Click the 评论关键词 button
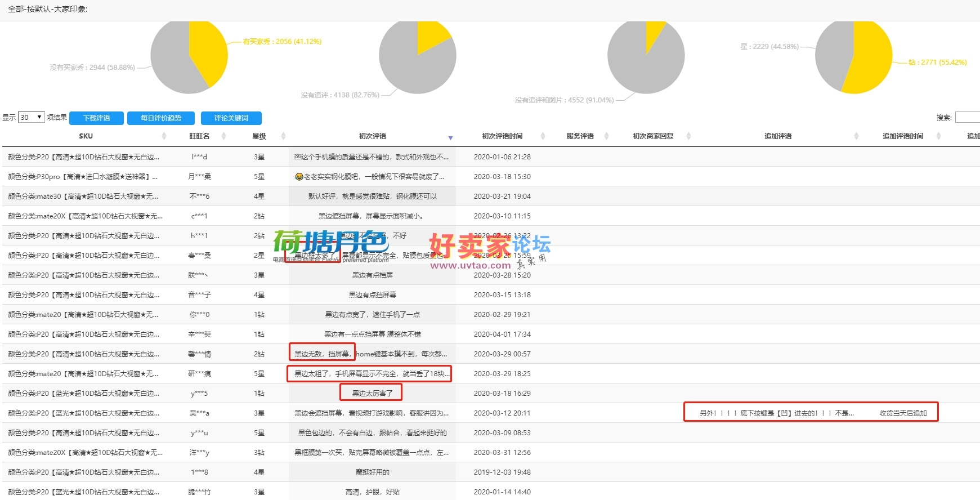980x500 pixels. (231, 118)
